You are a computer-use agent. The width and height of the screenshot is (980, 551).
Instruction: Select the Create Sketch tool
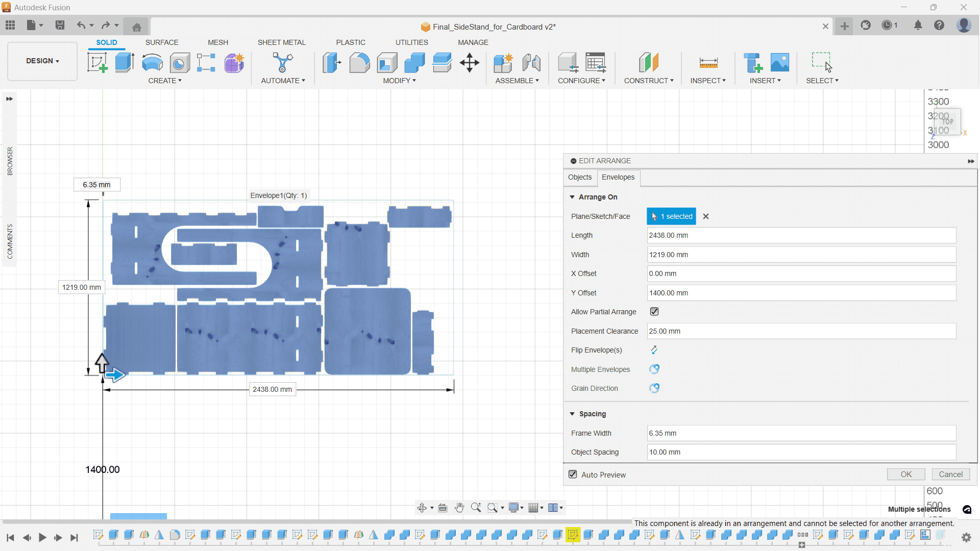pyautogui.click(x=97, y=63)
